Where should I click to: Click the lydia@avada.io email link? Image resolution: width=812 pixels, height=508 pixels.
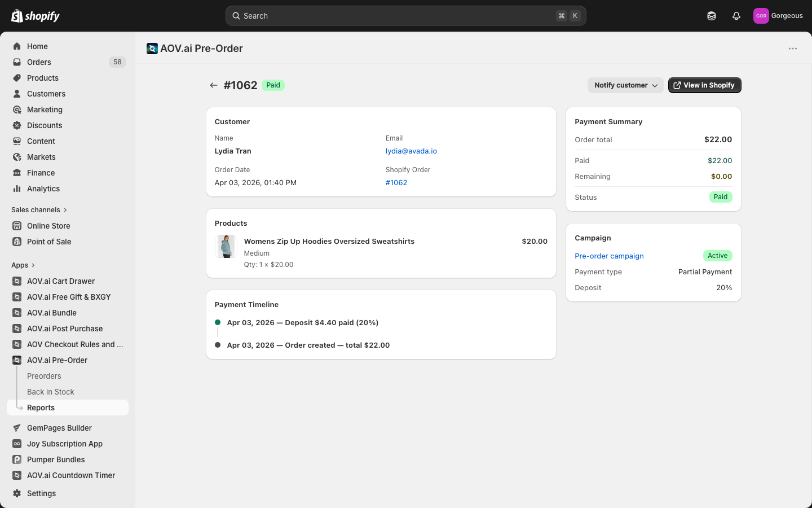coord(411,151)
